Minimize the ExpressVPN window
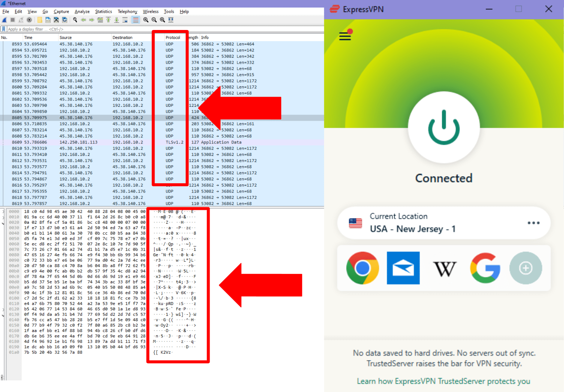The height and width of the screenshot is (392, 564). pyautogui.click(x=489, y=9)
